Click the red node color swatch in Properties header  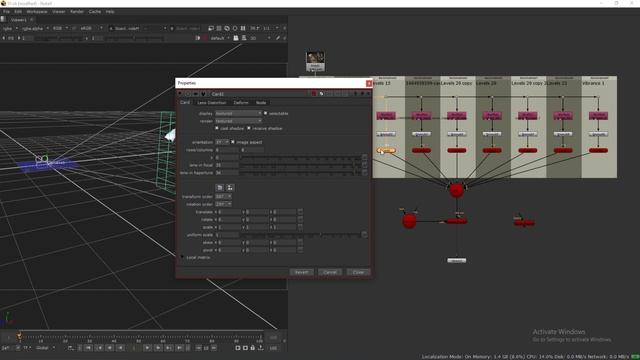pyautogui.click(x=314, y=94)
